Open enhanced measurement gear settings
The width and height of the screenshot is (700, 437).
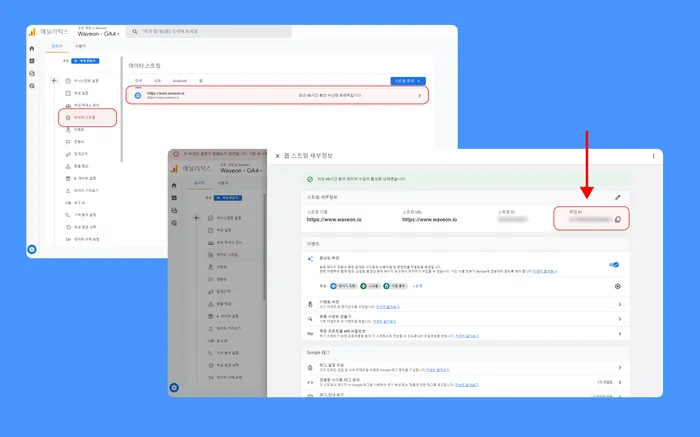(x=617, y=286)
